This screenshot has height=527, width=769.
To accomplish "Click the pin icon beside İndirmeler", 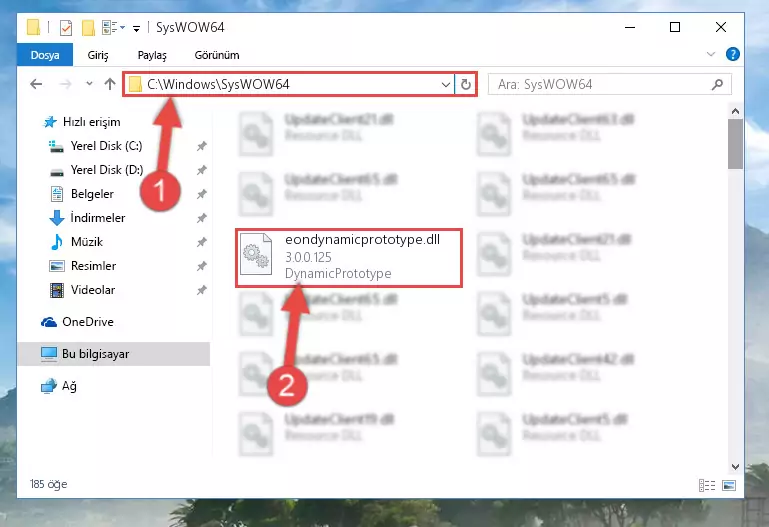I will [x=202, y=218].
